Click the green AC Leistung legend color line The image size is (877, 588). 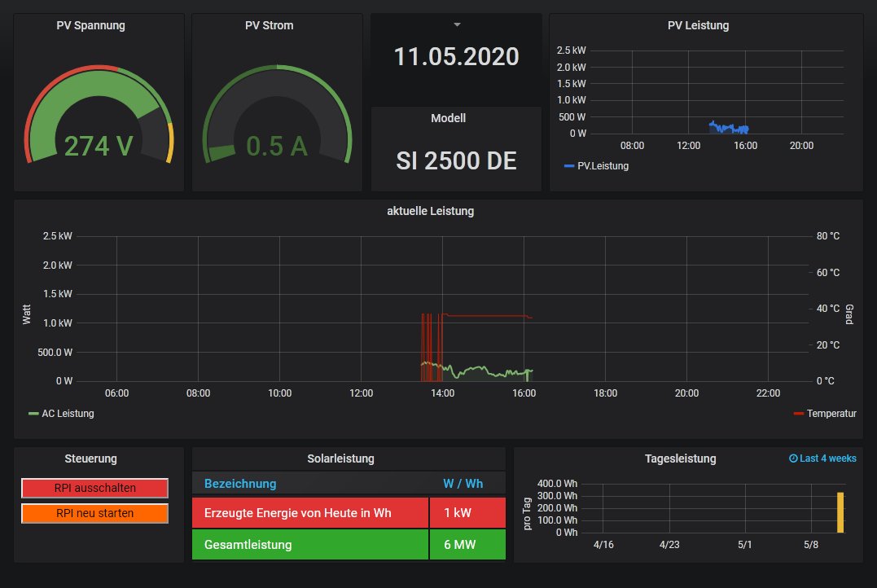33,414
